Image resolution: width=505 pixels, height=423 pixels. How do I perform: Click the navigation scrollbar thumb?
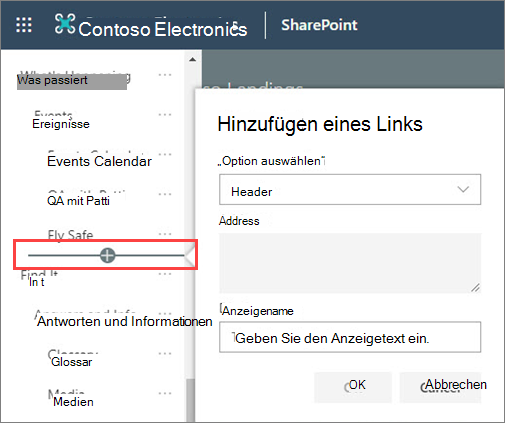(x=190, y=400)
